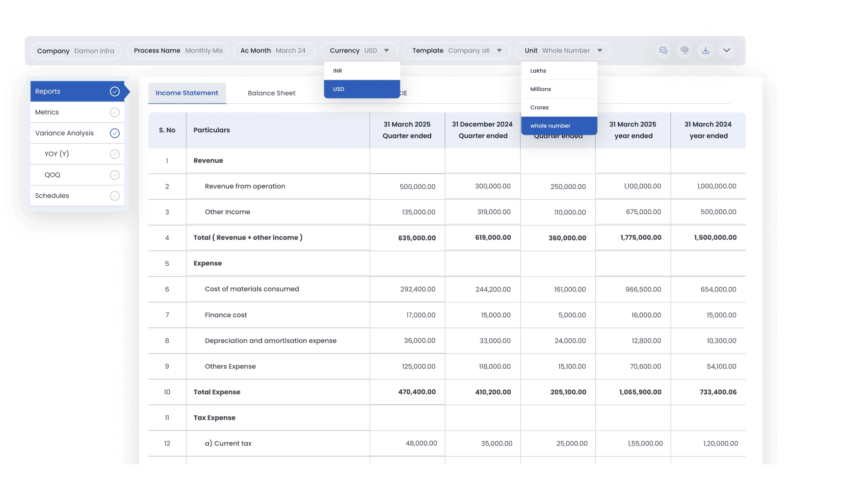This screenshot has width=868, height=493.
Task: Select INR from the currency list
Action: pyautogui.click(x=362, y=71)
